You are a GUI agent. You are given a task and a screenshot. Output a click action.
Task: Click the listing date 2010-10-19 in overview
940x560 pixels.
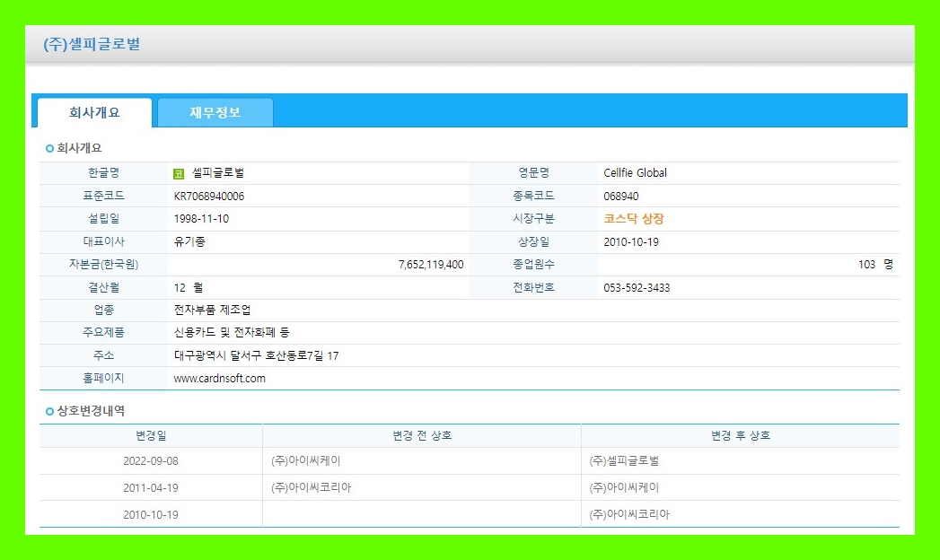[x=631, y=242]
